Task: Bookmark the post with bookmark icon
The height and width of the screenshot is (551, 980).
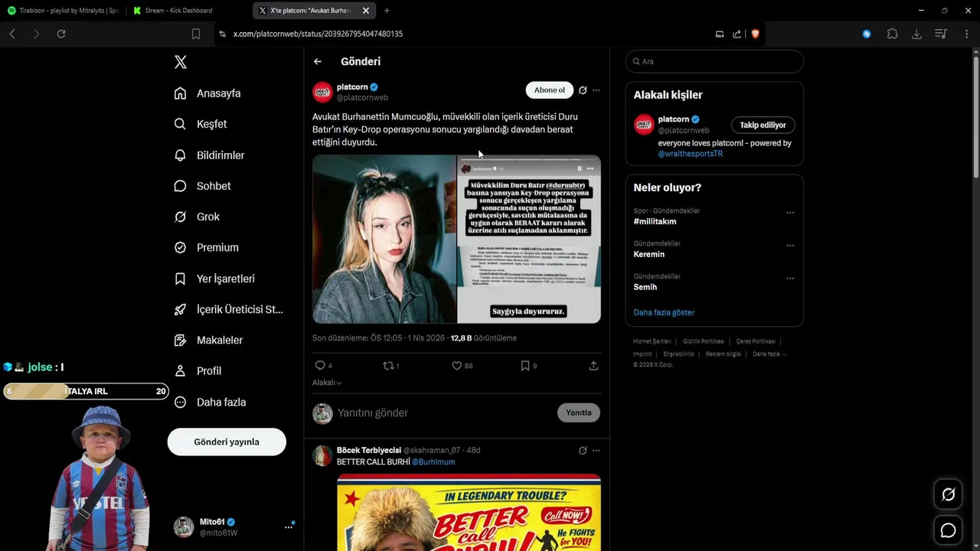Action: pos(525,366)
